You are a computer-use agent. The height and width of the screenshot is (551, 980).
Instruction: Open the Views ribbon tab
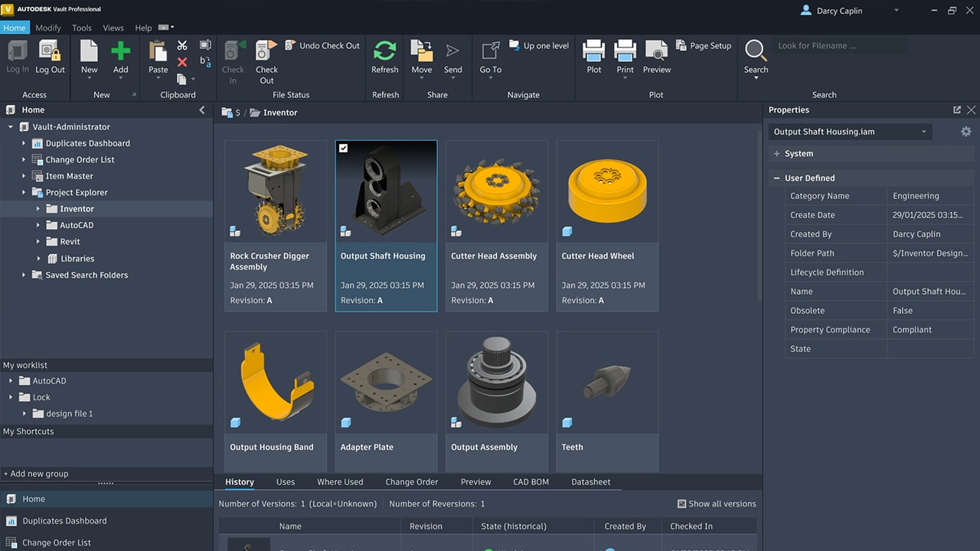click(113, 28)
